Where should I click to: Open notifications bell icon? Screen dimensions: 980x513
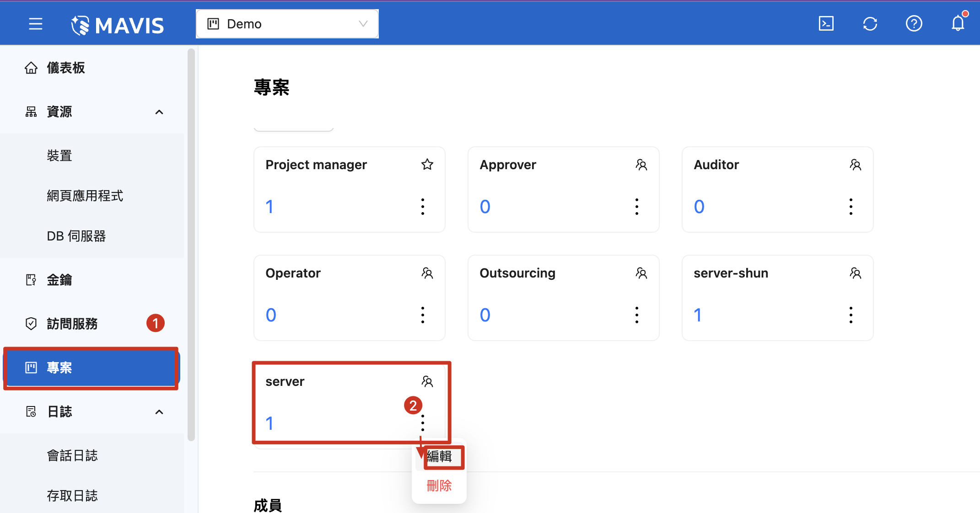pos(958,23)
